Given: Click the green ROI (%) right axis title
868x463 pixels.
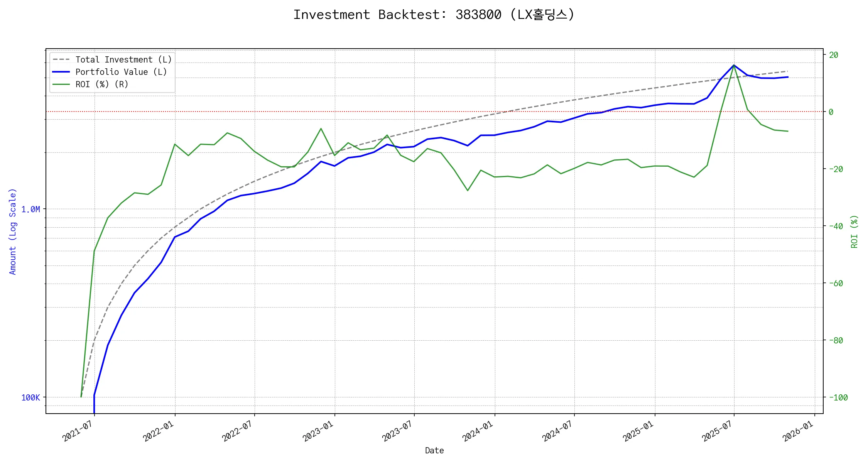Looking at the screenshot, I should [x=854, y=231].
